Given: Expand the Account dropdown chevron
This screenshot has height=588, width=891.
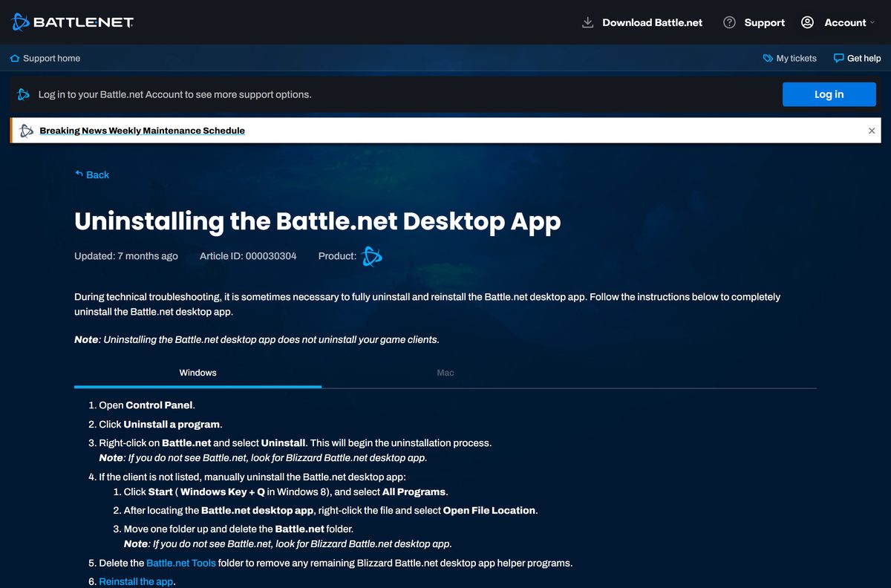Looking at the screenshot, I should 871,22.
